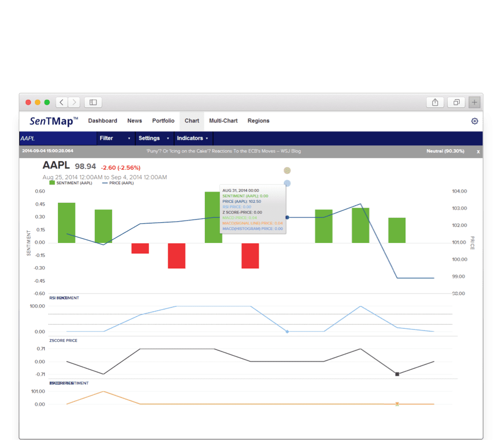504x440 pixels.
Task: Click the price line point at Aug 31
Action: pyautogui.click(x=287, y=217)
